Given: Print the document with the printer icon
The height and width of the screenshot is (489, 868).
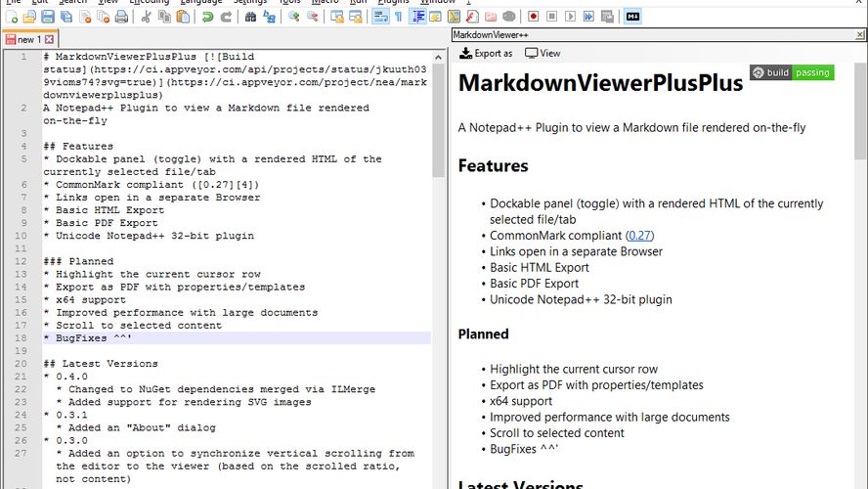Looking at the screenshot, I should click(122, 17).
